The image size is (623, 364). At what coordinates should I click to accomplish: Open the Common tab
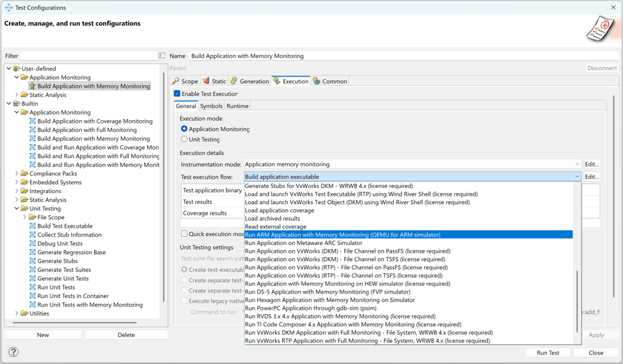(330, 81)
